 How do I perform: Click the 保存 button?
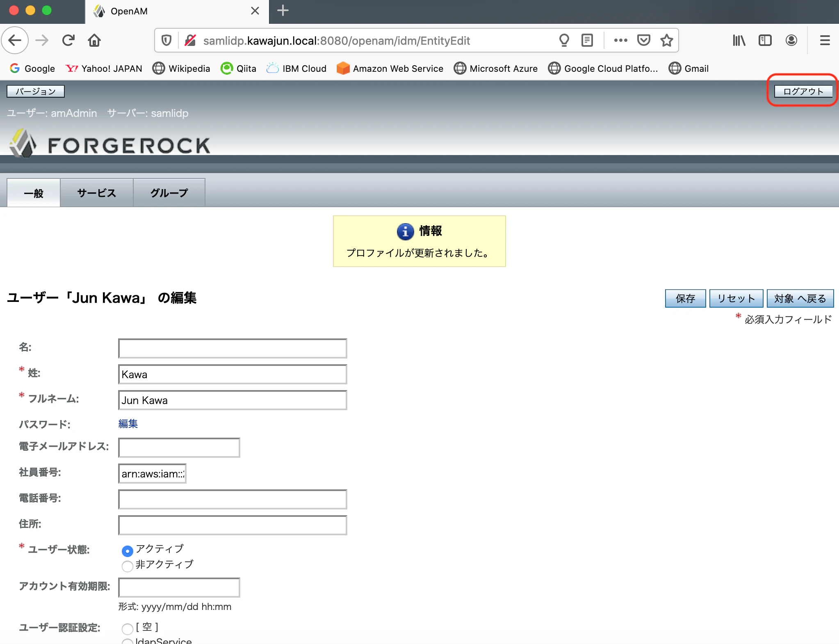[x=686, y=298]
